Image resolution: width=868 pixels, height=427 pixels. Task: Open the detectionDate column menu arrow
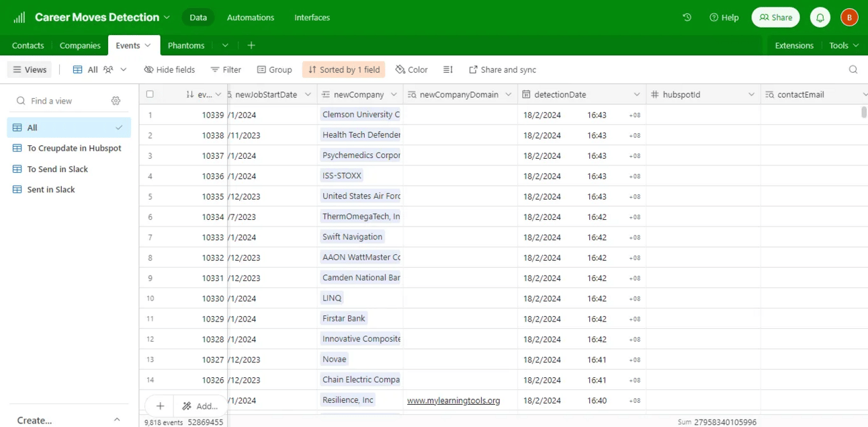tap(637, 94)
